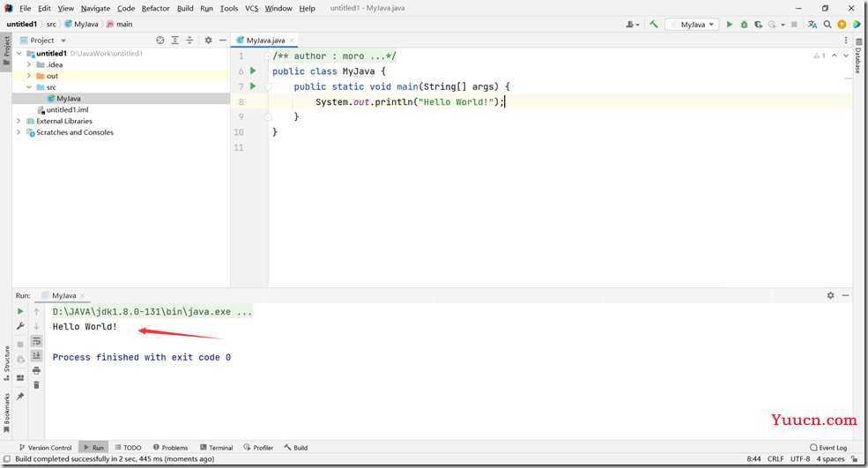Open Project panel gear options
The height and width of the screenshot is (468, 868).
tap(208, 41)
